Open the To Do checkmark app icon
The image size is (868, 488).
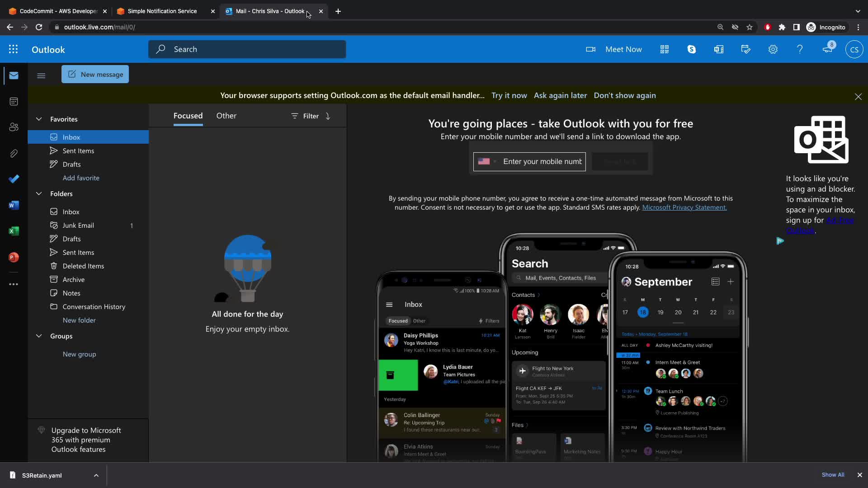click(x=14, y=179)
